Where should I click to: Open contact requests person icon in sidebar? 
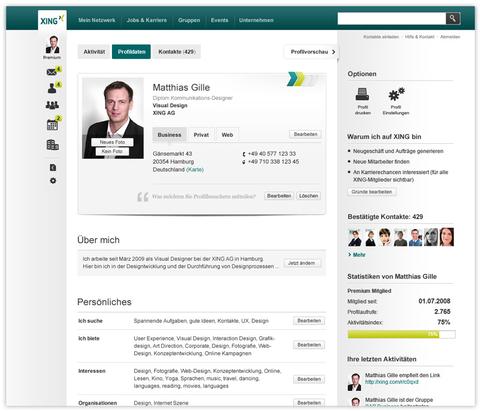(52, 88)
